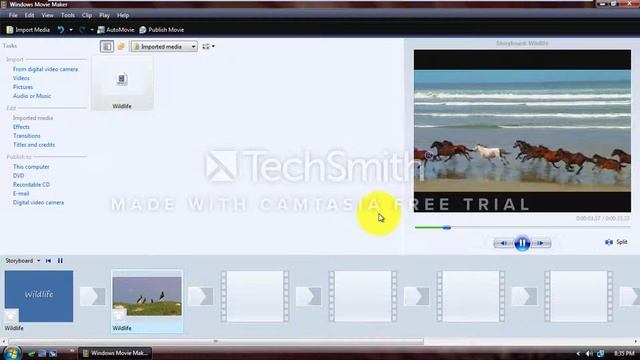Click the volume tray icon
Image resolution: width=640 pixels, height=360 pixels.
pyautogui.click(x=589, y=353)
